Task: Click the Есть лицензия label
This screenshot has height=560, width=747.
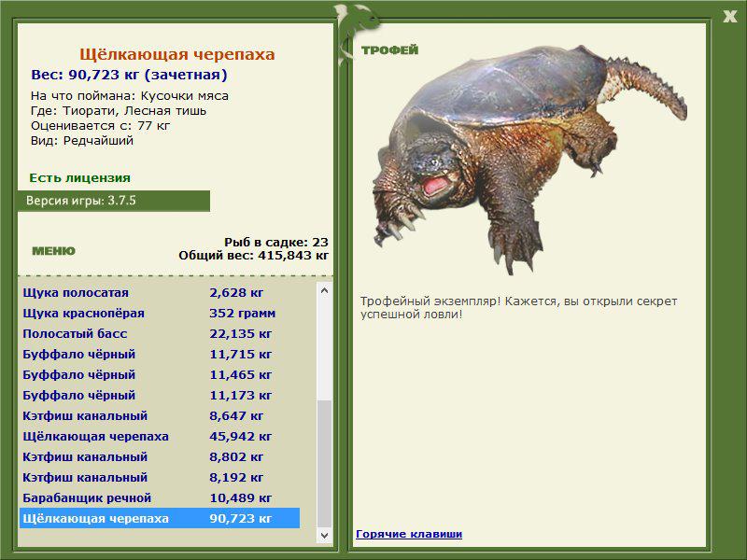Action: (x=79, y=177)
